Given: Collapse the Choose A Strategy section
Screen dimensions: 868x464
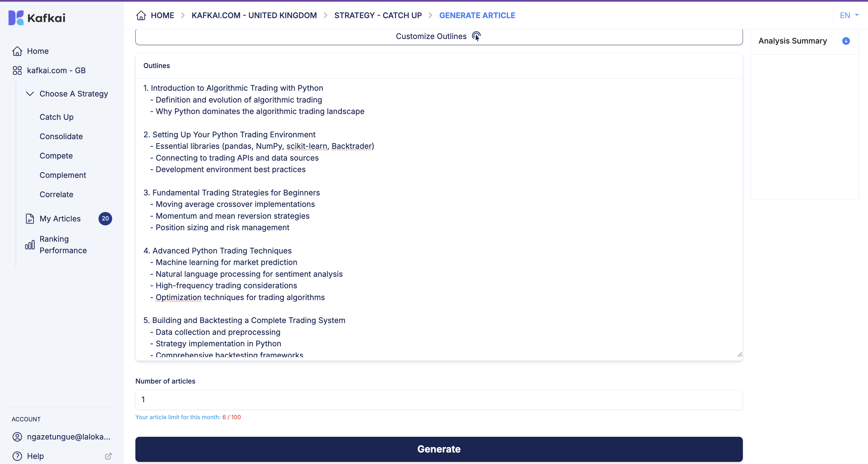Looking at the screenshot, I should (x=30, y=94).
